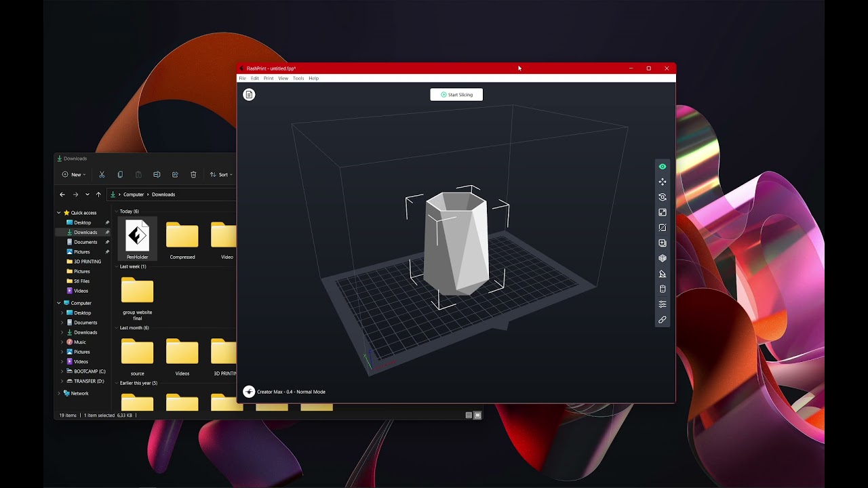Select the Scale tool in FlashPrint sidebar

663,212
